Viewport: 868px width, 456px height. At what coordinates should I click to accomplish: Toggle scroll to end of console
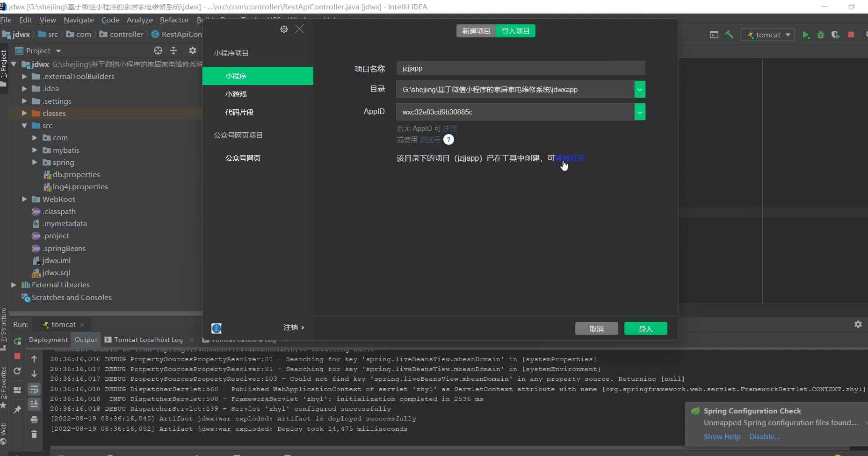coord(34,404)
